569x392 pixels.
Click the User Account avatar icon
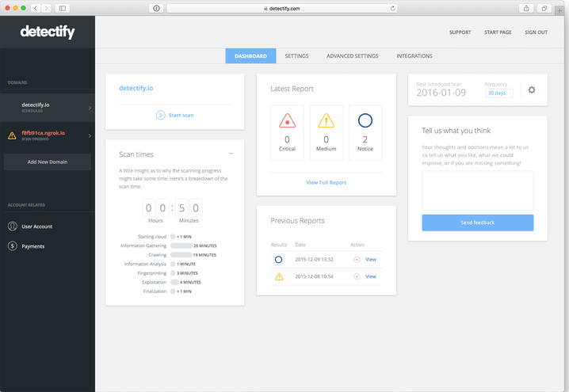tap(13, 226)
